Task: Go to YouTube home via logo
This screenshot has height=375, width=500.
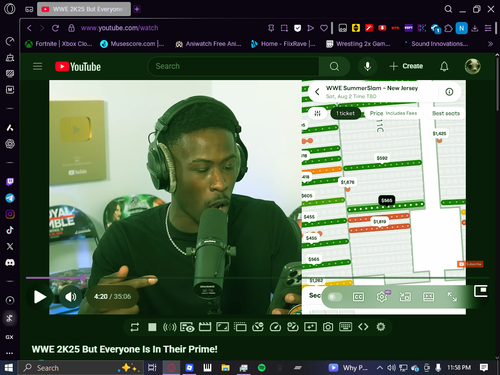Action: pyautogui.click(x=78, y=67)
